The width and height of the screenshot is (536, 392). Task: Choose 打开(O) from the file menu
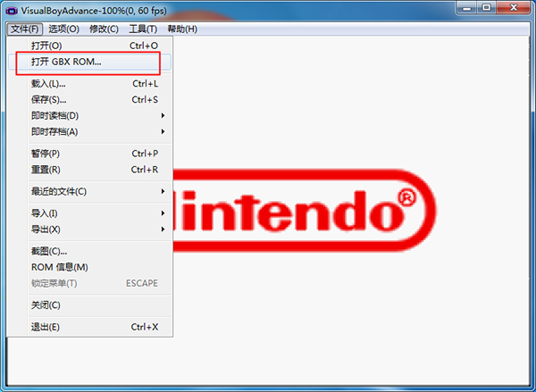point(46,46)
